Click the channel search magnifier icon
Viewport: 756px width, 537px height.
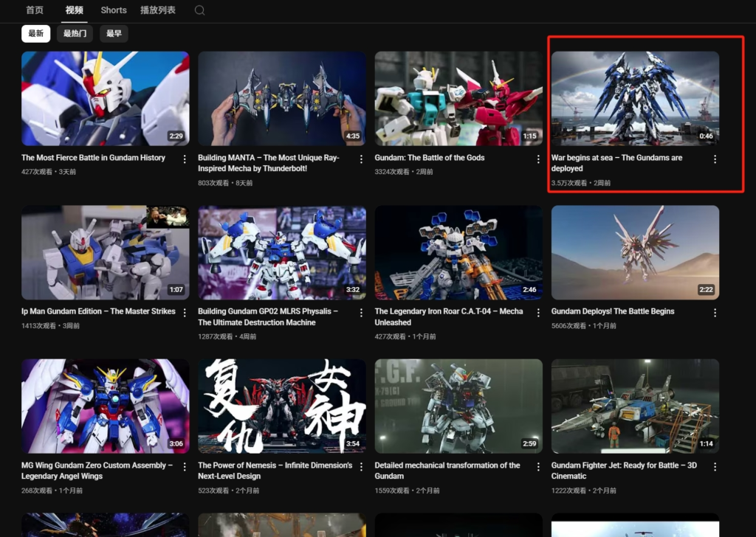coord(199,10)
